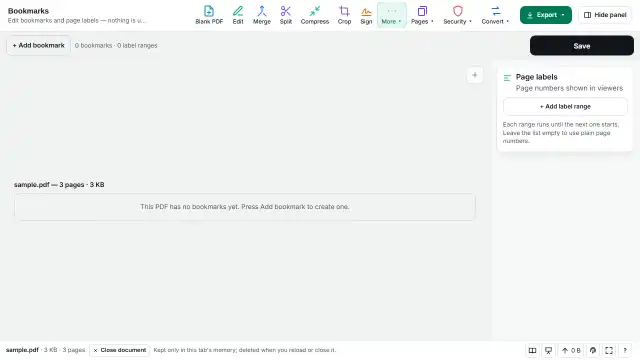Save the bookmark changes
The height and width of the screenshot is (360, 640).
[582, 46]
